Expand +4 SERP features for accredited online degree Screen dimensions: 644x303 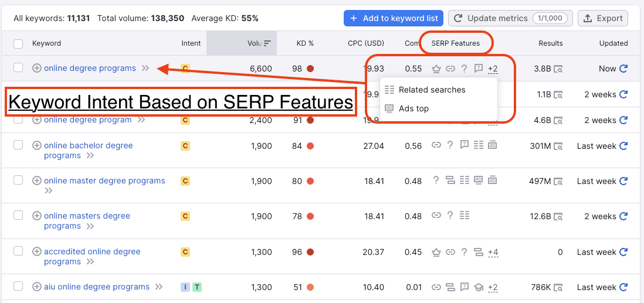point(493,253)
